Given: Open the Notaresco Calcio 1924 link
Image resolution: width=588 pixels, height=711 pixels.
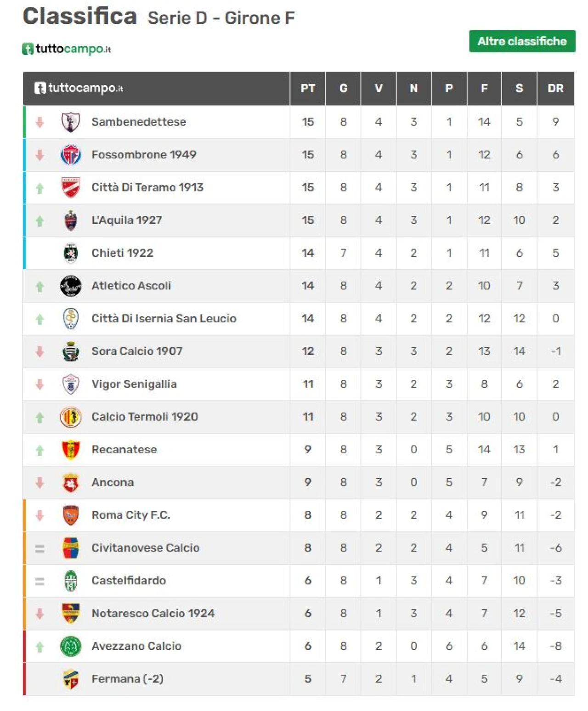Looking at the screenshot, I should 153,614.
